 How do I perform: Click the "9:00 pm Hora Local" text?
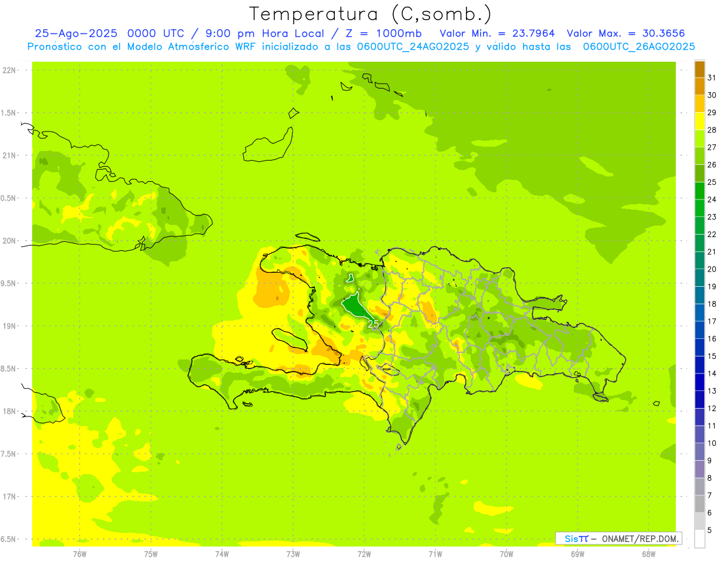tap(264, 33)
